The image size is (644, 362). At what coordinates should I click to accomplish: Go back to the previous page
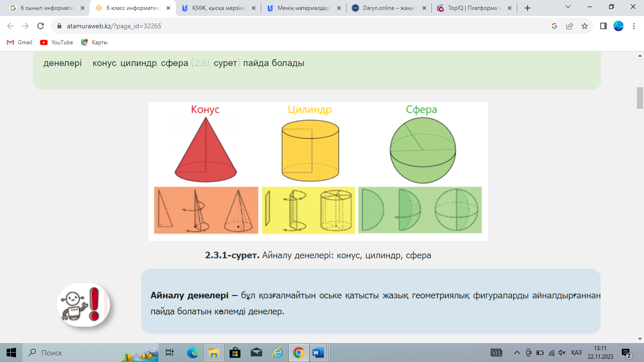(10, 26)
